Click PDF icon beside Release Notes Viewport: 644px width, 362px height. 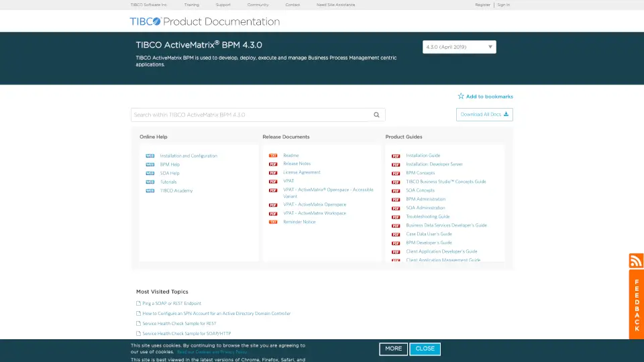click(273, 164)
